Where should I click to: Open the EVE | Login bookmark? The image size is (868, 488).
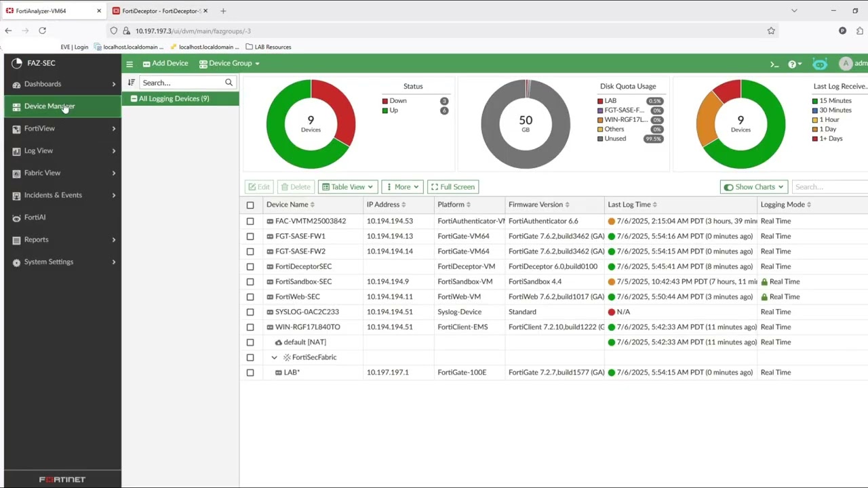tap(75, 47)
